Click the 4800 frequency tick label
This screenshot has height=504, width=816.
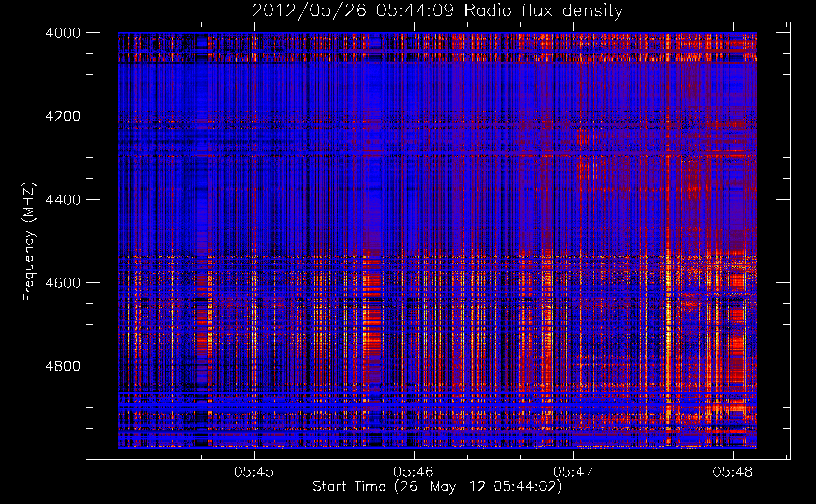(x=63, y=366)
